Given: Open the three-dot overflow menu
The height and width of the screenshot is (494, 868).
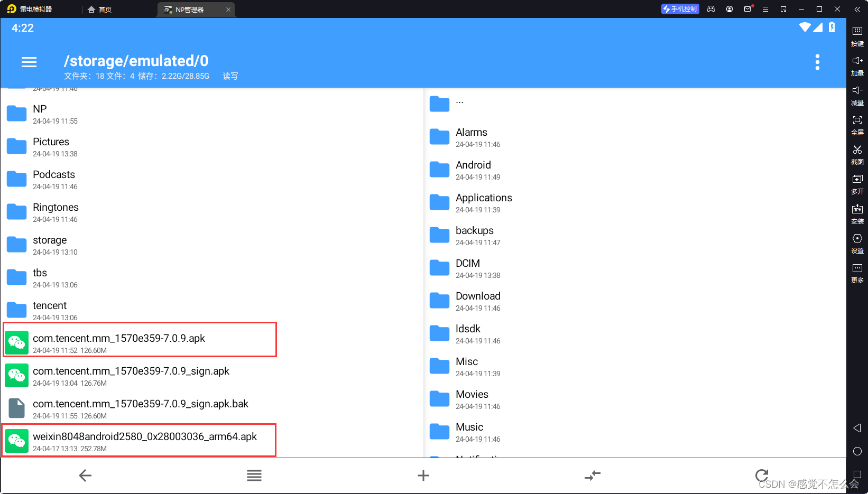Looking at the screenshot, I should click(x=817, y=62).
